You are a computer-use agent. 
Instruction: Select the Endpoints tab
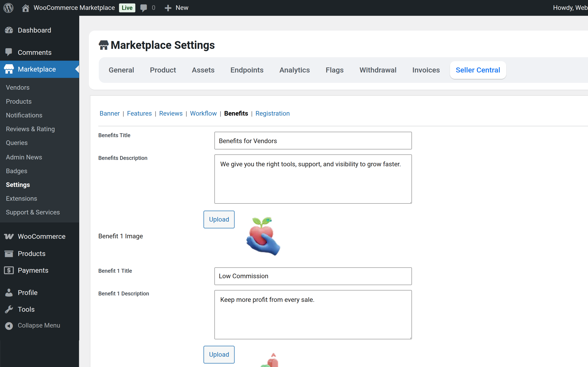pos(247,70)
